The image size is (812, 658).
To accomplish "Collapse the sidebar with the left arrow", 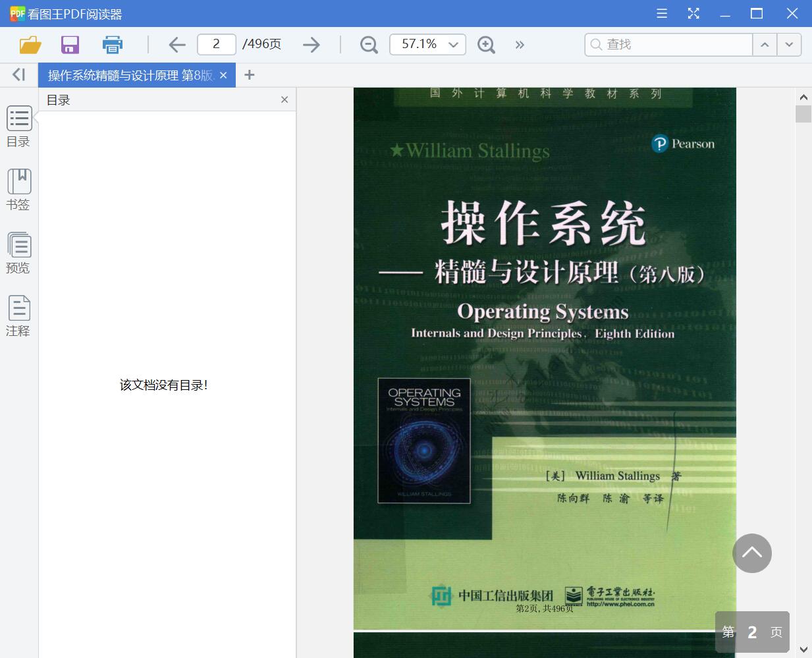I will tap(17, 74).
